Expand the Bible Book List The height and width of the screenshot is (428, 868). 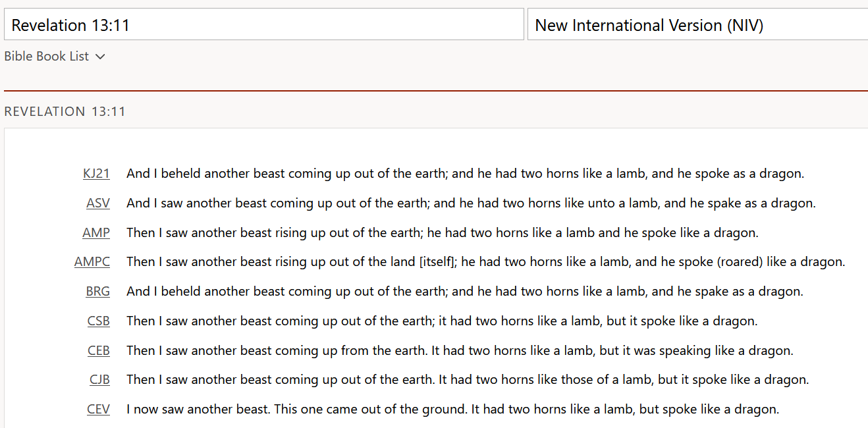click(55, 57)
